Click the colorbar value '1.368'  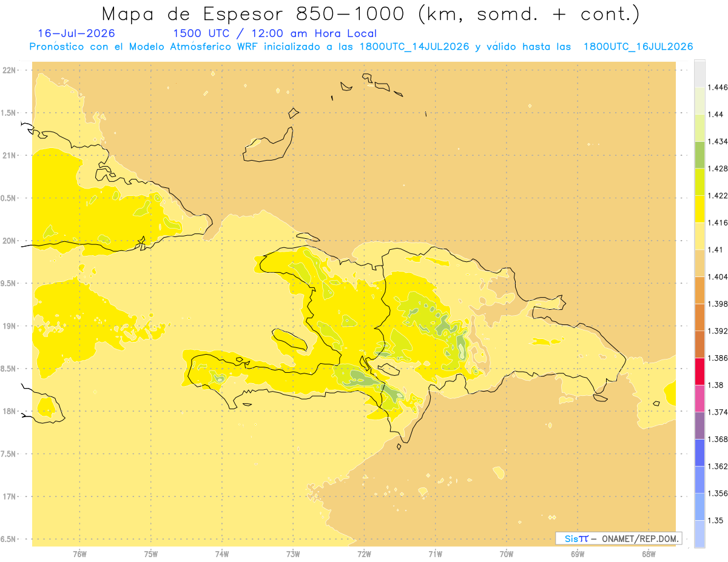tap(717, 440)
